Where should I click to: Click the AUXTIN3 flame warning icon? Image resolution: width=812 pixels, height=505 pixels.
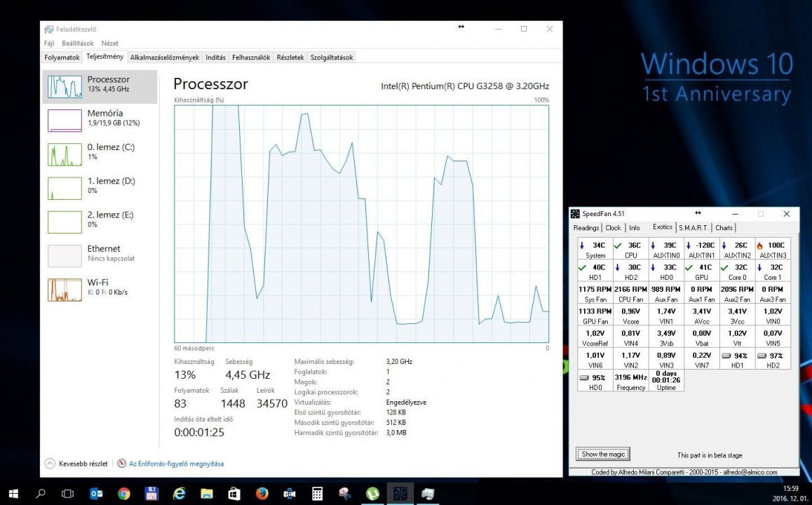click(x=759, y=245)
